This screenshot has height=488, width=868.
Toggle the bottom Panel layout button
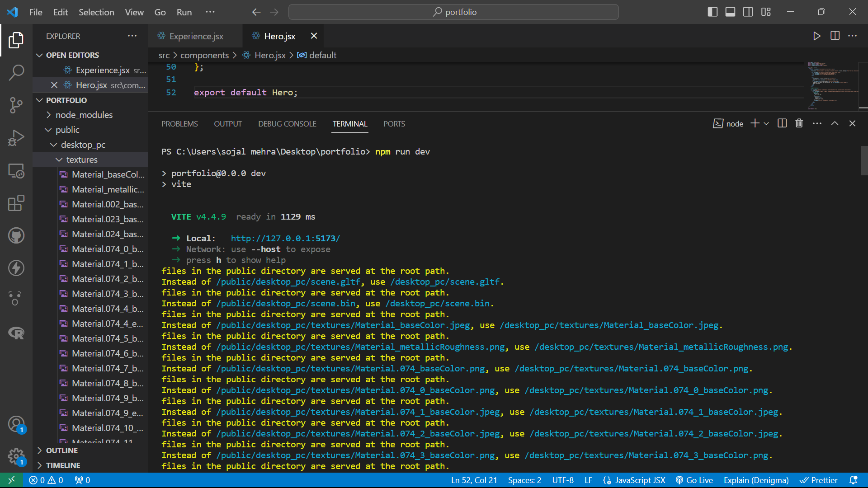pos(730,12)
